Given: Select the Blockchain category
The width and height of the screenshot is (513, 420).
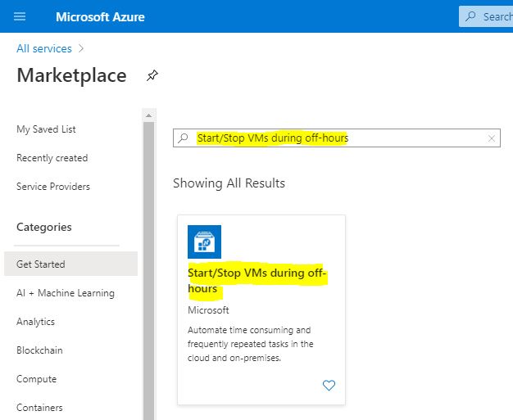Looking at the screenshot, I should 39,350.
